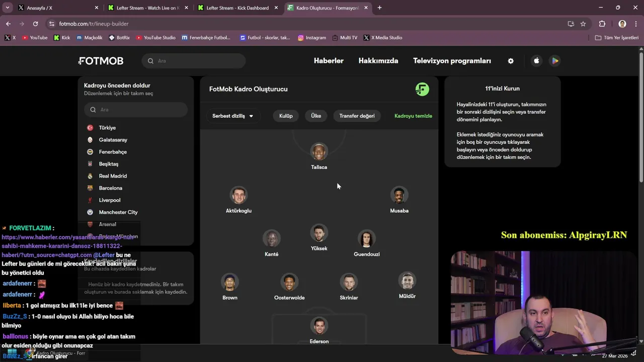
Task: Open BotRix bookmark
Action: tap(119, 38)
